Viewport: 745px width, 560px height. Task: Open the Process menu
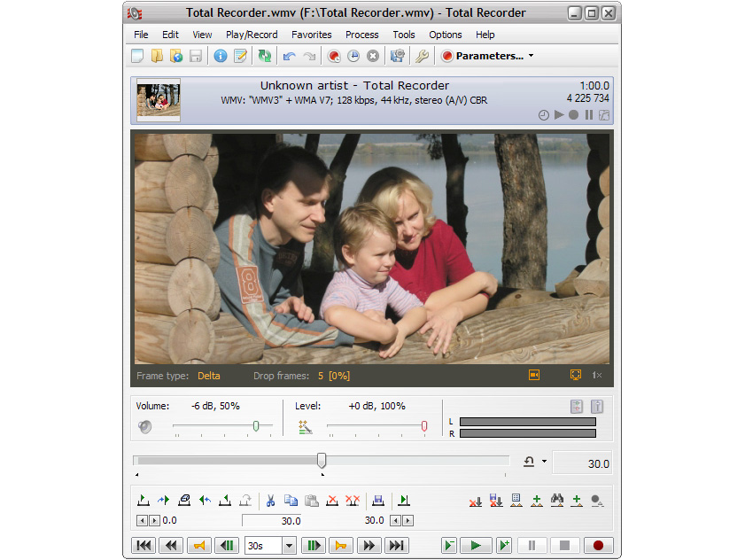(361, 35)
